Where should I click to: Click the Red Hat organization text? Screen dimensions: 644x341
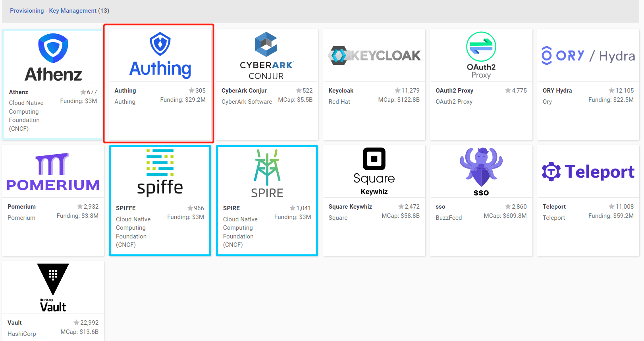[339, 102]
